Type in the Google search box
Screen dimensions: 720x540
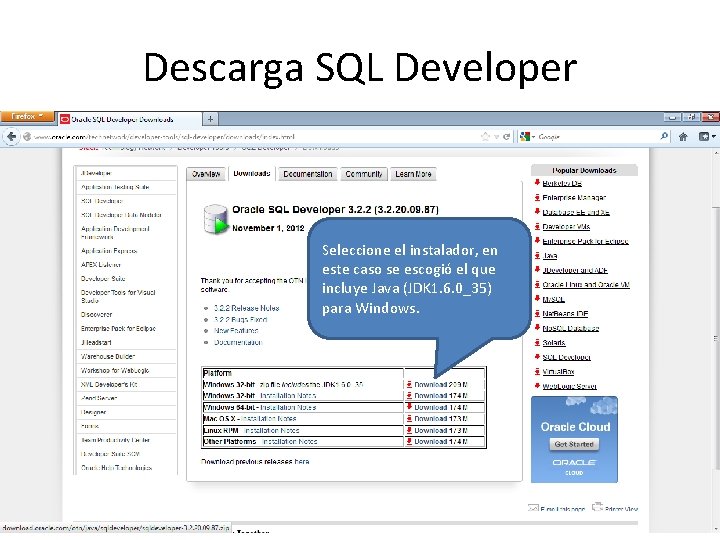point(597,136)
